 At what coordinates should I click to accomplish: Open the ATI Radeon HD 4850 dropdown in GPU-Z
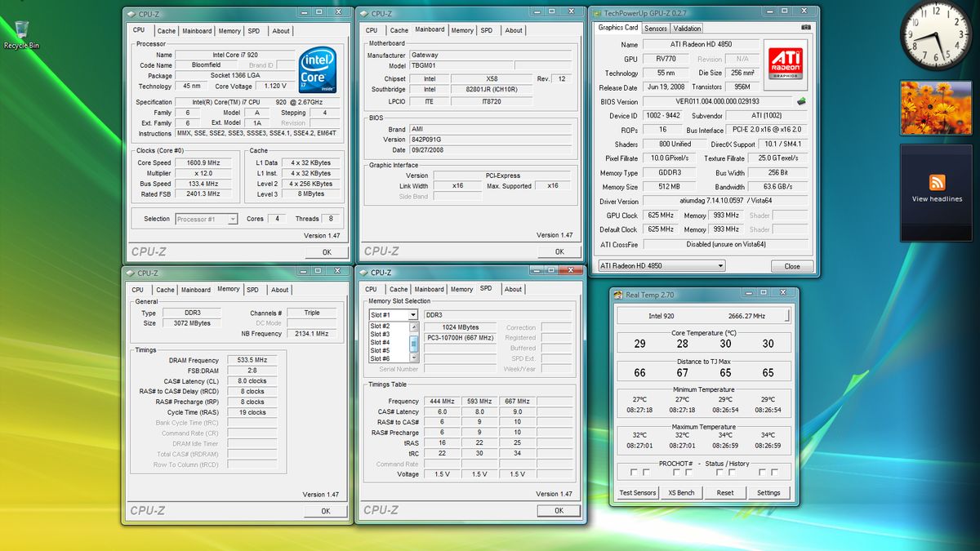pyautogui.click(x=719, y=265)
